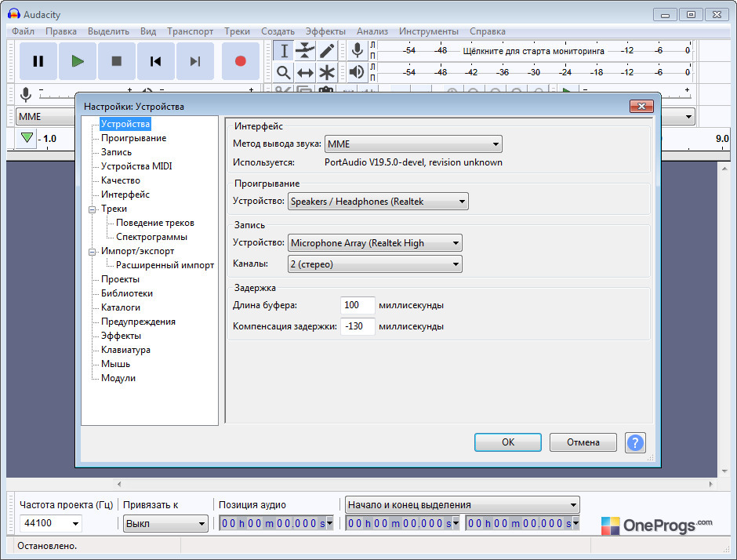Viewport: 737px width, 560px height.
Task: Click the playback meter speaker icon
Action: 358,72
